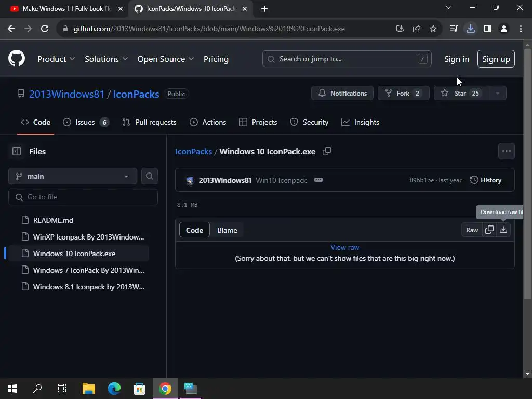Click the GitHub logo home icon
Screen dimensions: 532x399
point(16,58)
